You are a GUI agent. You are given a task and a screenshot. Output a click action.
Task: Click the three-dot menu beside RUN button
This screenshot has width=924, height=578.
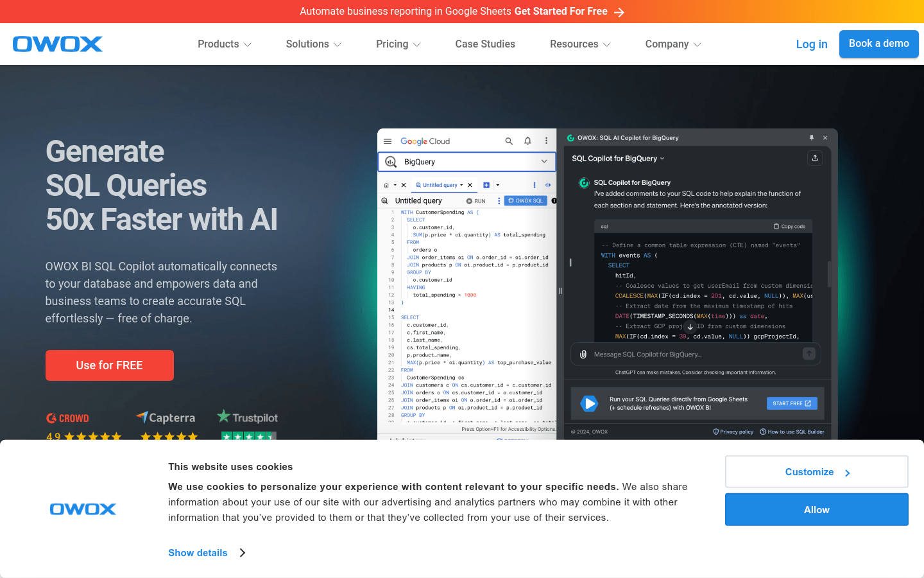coord(499,201)
